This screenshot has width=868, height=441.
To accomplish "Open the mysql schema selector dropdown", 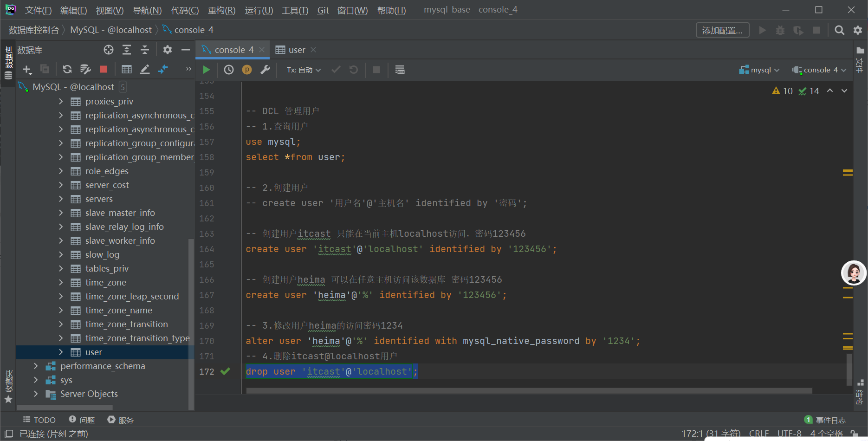I will pyautogui.click(x=759, y=70).
